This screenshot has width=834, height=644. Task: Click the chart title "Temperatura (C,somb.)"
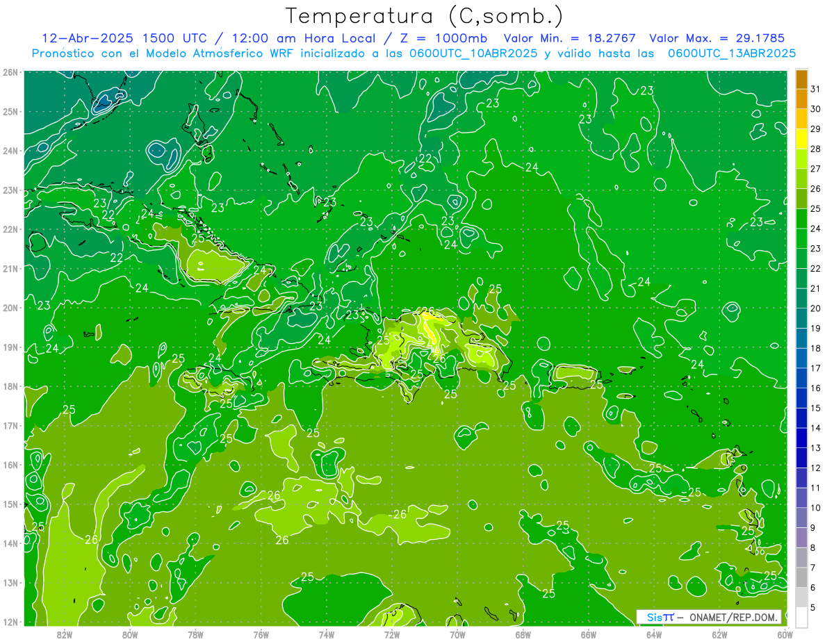[x=424, y=17]
